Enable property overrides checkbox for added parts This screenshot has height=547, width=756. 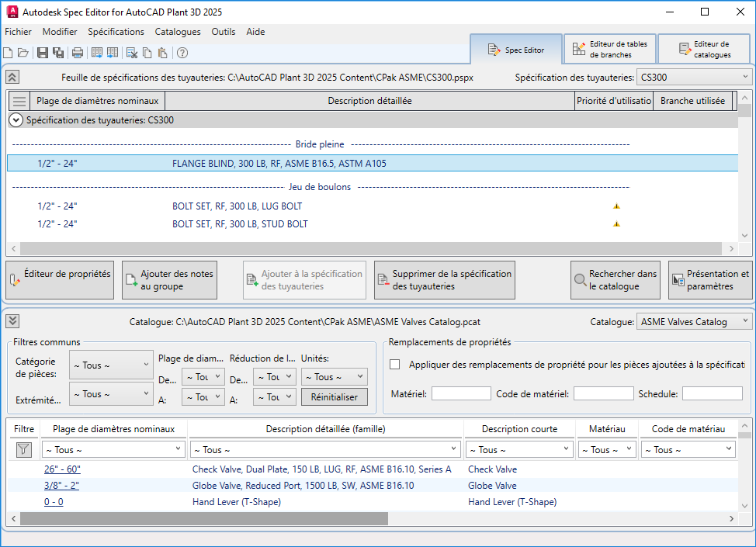coord(395,365)
